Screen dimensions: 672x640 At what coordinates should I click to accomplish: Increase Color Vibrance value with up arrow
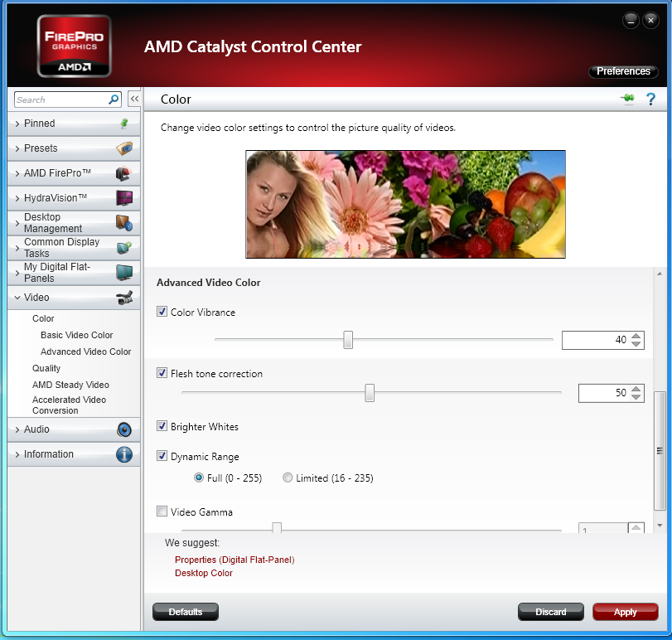(x=636, y=336)
